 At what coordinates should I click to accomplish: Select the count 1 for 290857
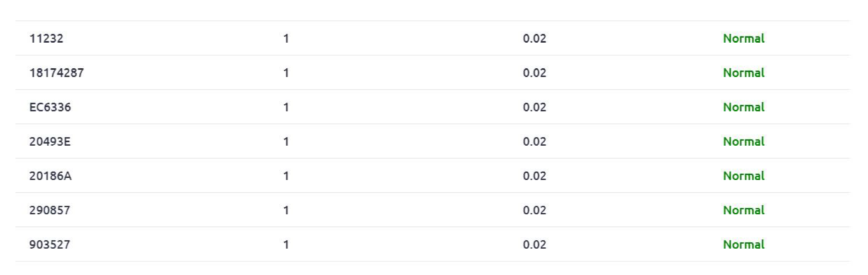coord(286,210)
